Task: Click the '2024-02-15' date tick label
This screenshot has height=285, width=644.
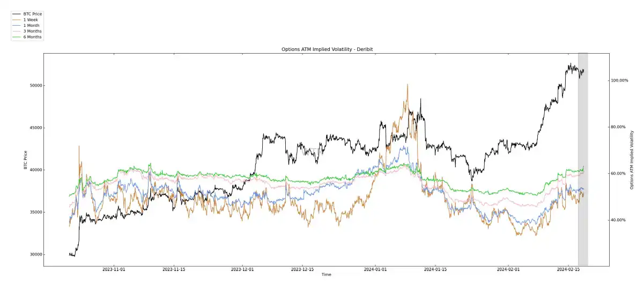Action: [568, 270]
